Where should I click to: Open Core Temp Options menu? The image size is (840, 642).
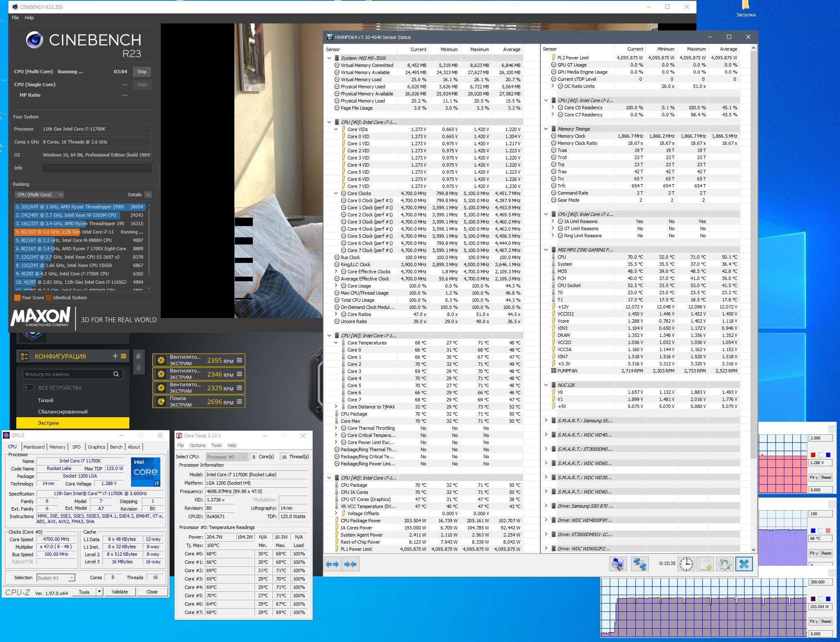point(197,445)
